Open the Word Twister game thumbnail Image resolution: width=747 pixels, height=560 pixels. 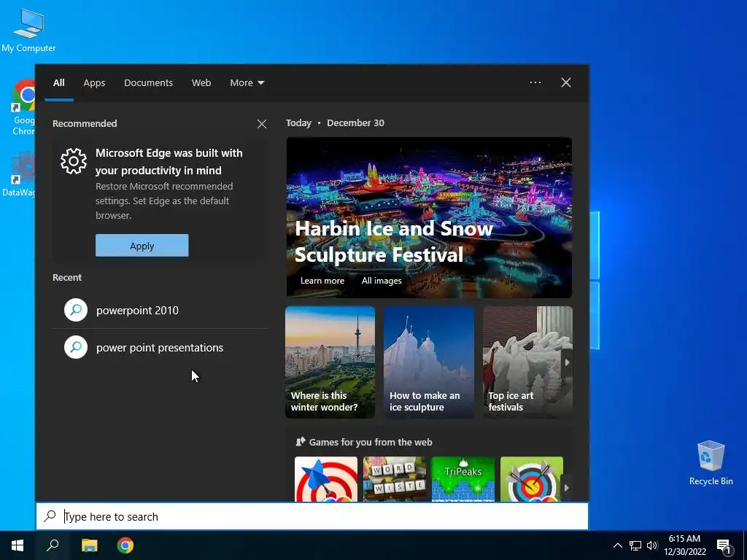point(395,479)
